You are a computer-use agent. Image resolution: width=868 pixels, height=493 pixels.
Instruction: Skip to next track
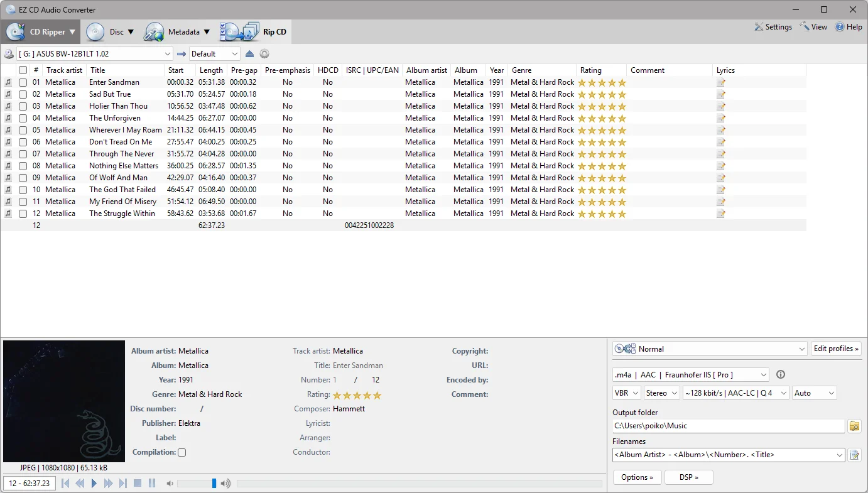click(123, 483)
